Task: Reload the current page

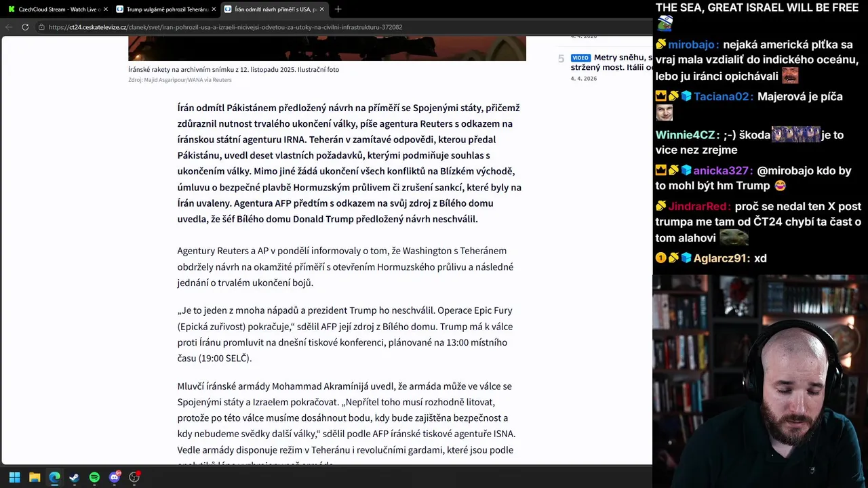Action: (x=25, y=27)
